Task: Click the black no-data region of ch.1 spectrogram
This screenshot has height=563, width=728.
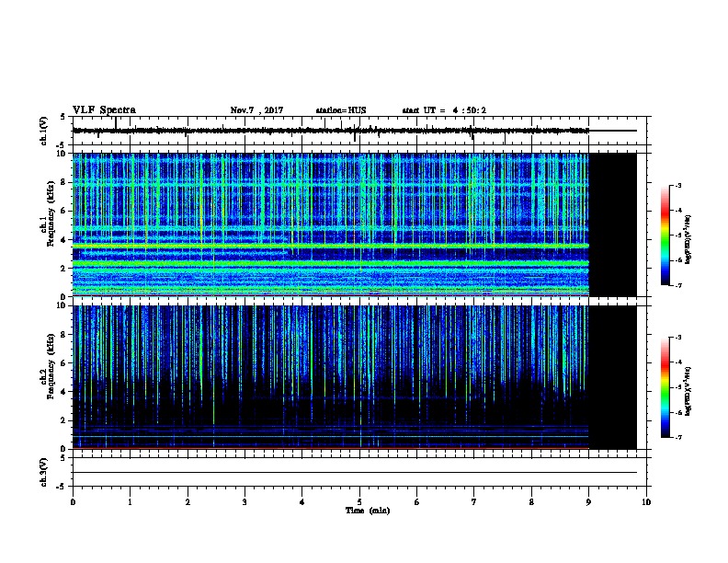Action: pyautogui.click(x=612, y=224)
